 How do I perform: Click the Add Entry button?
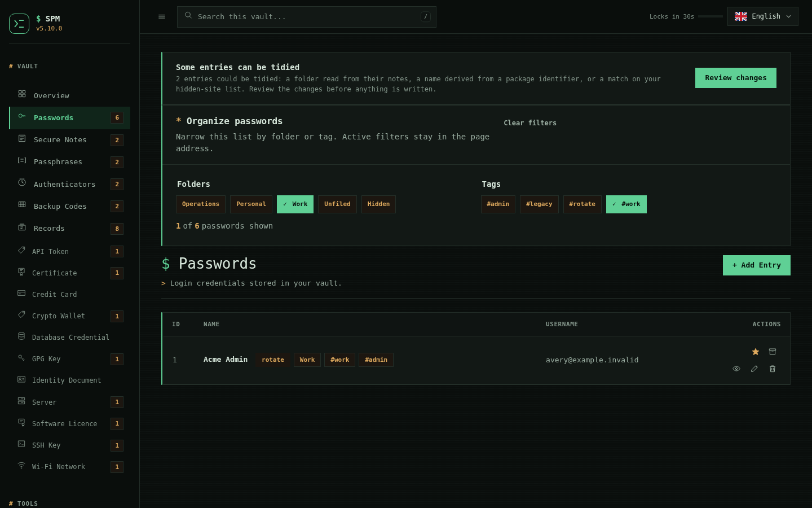pos(757,265)
